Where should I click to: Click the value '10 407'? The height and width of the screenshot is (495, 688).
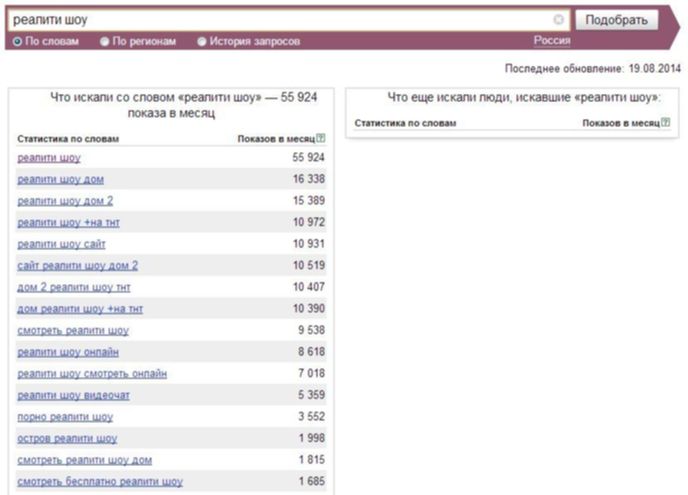pos(309,287)
